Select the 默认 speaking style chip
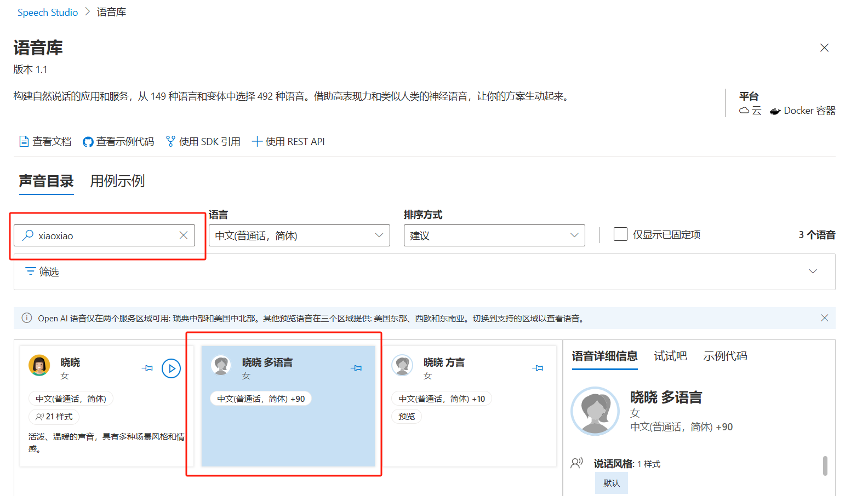Image resolution: width=868 pixels, height=496 pixels. 612,483
